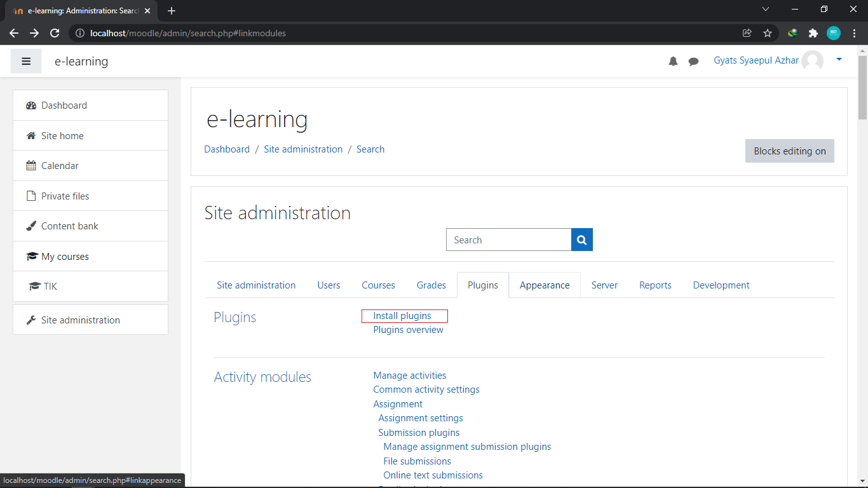868x488 pixels.
Task: Open the notifications bell icon
Action: click(673, 62)
